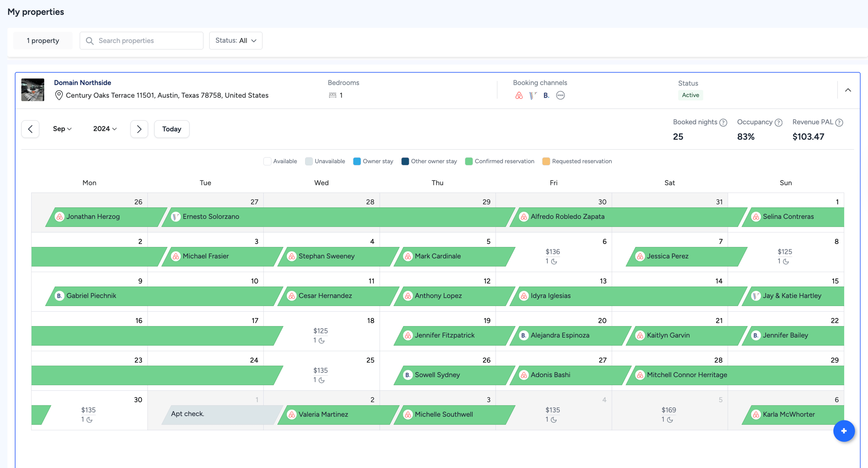Click the Airbnb booking channel icon
Screen dimensions: 868x468
(519, 96)
